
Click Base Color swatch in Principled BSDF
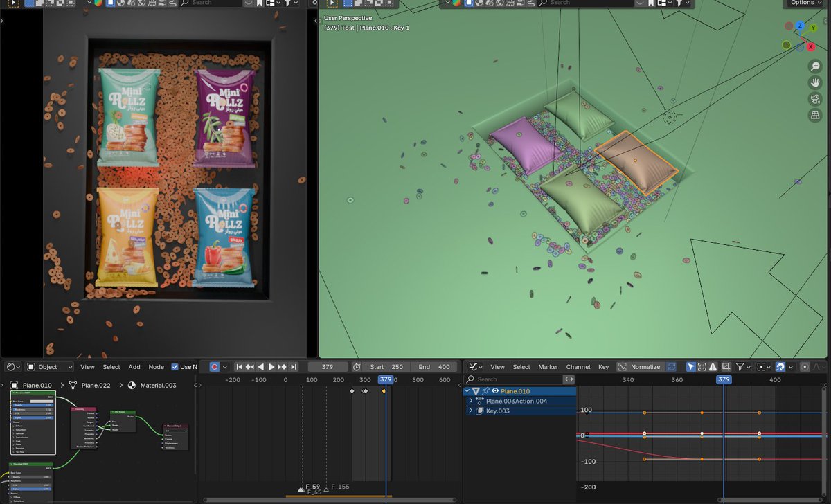click(42, 402)
